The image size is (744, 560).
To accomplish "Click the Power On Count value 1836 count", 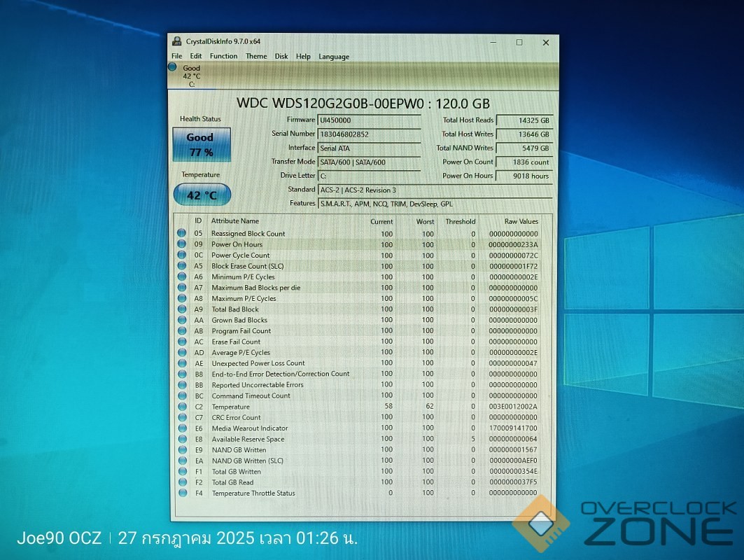I will [524, 162].
